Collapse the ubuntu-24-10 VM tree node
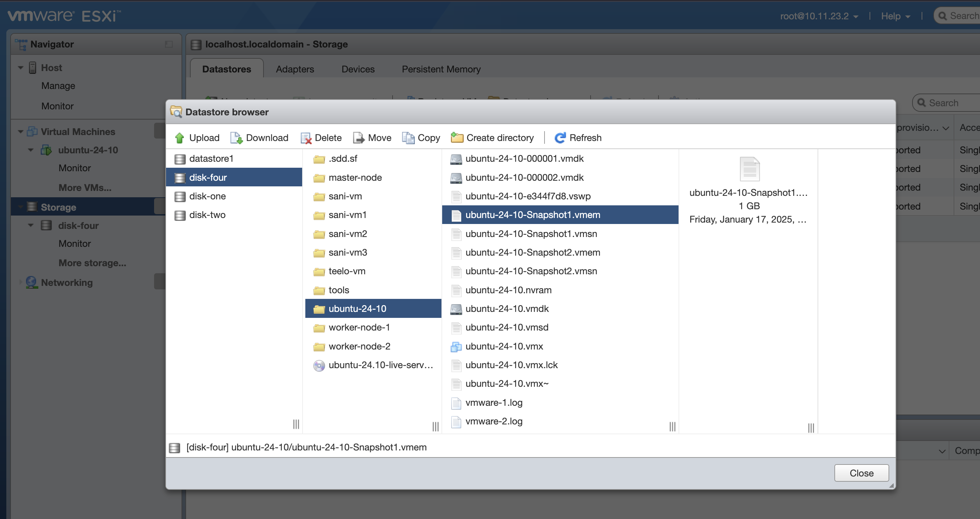 [31, 150]
